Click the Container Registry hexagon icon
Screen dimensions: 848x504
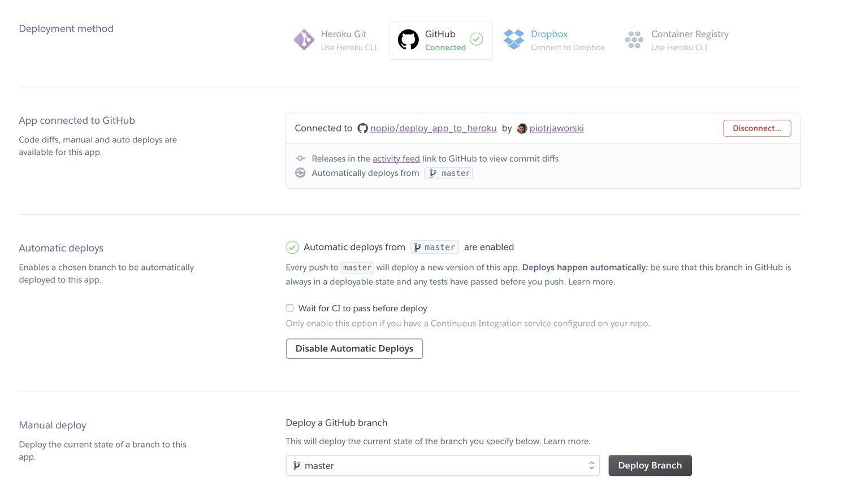[634, 40]
